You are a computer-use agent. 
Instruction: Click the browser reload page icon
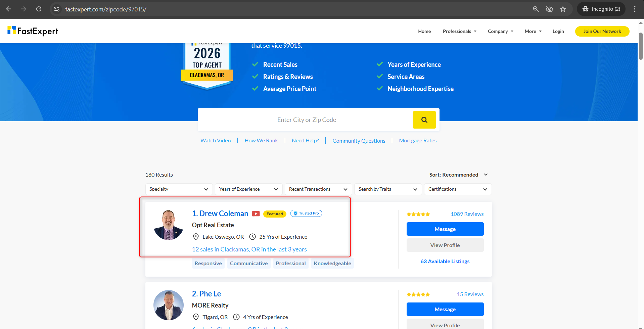[x=39, y=9]
